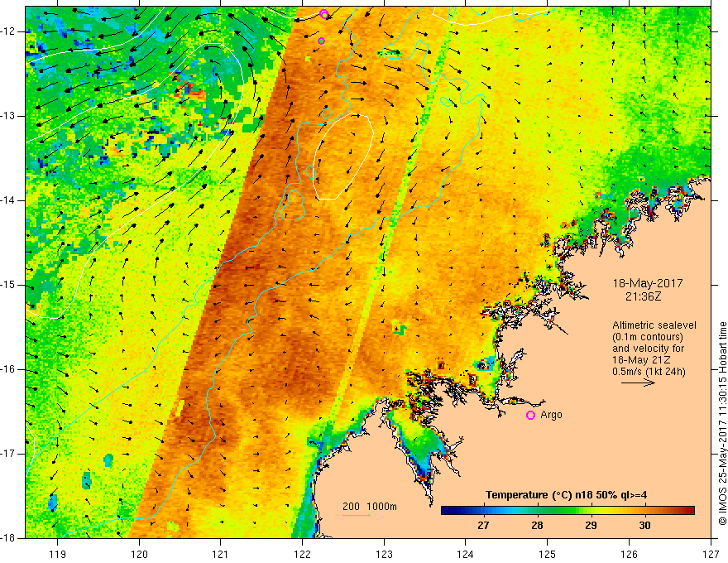
Task: Click the longitude axis label '126'
Action: coord(629,554)
